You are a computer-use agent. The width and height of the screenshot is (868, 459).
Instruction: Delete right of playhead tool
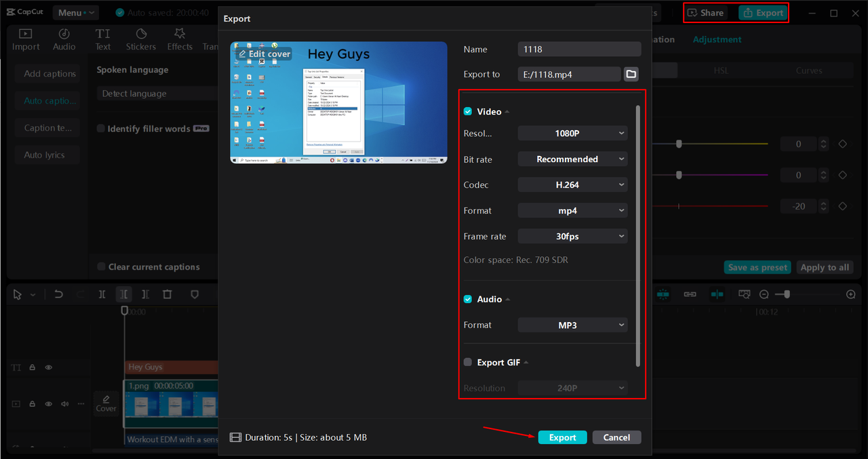point(145,294)
